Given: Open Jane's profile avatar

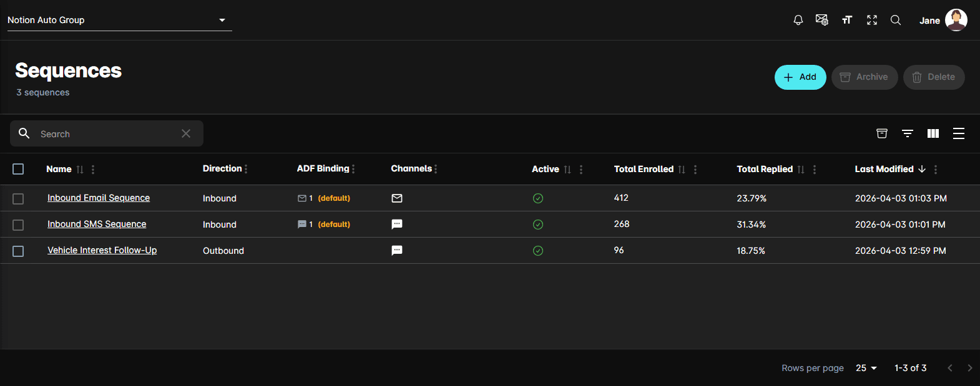Looking at the screenshot, I should (x=956, y=20).
